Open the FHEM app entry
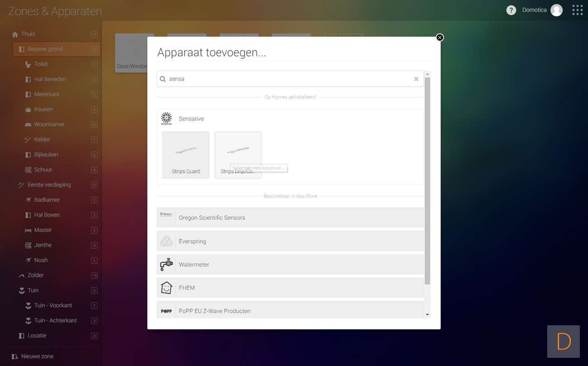Screen dimensions: 588x366 [x=290, y=288]
